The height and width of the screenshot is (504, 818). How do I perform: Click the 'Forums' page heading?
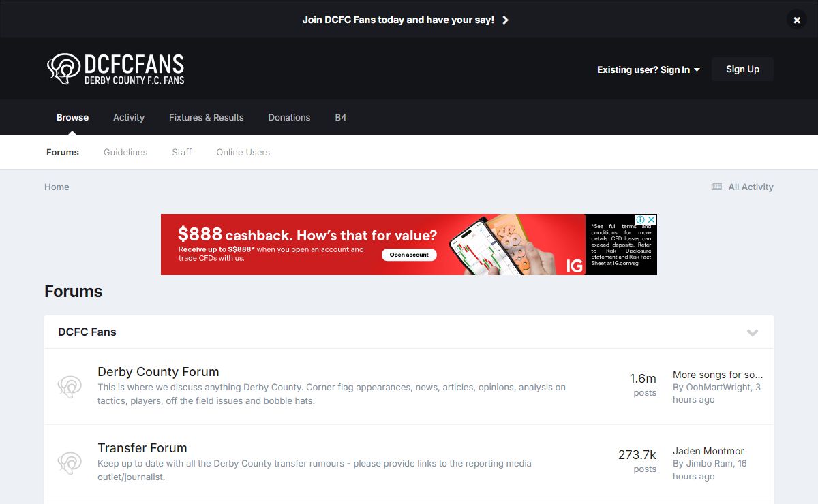pyautogui.click(x=74, y=291)
